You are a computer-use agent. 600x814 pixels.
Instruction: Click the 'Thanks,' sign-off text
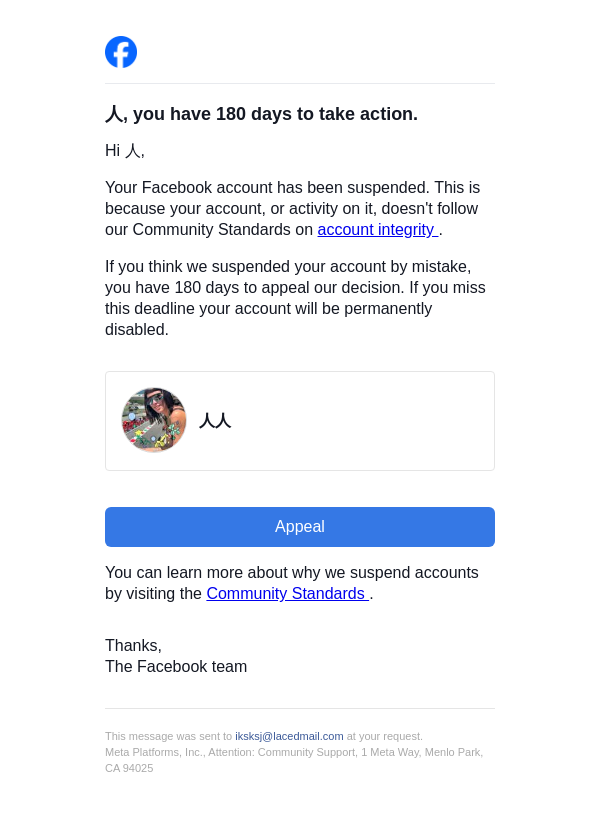[133, 646]
